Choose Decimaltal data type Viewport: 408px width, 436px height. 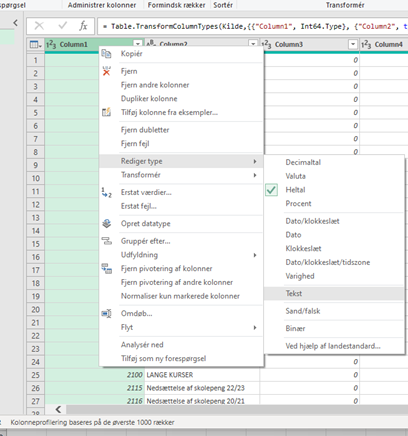point(334,162)
